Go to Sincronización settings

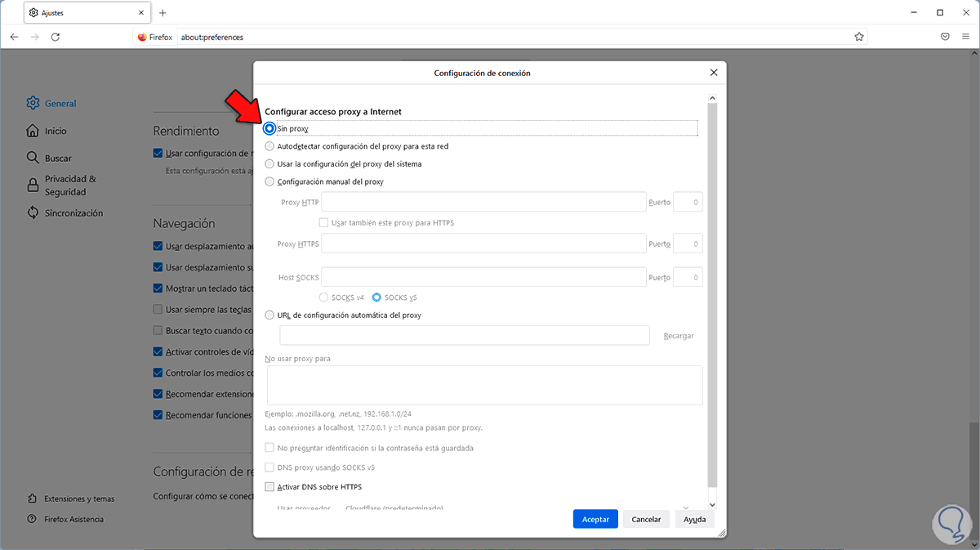(x=73, y=212)
